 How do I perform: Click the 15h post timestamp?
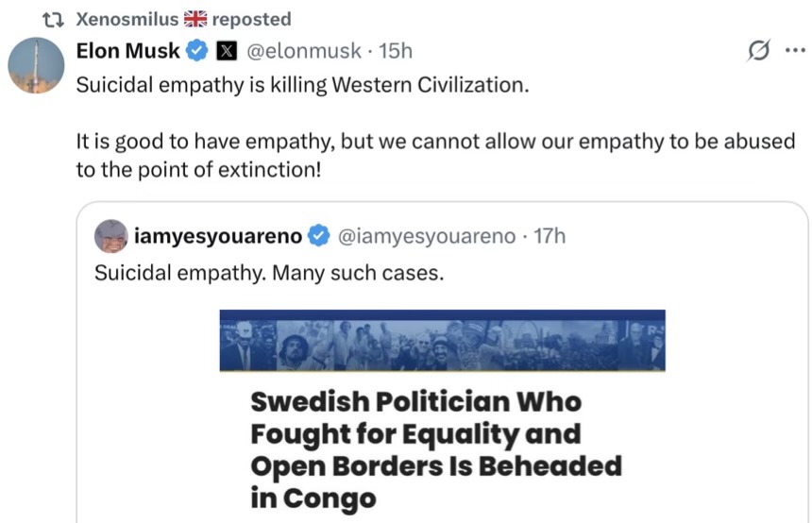[x=396, y=51]
